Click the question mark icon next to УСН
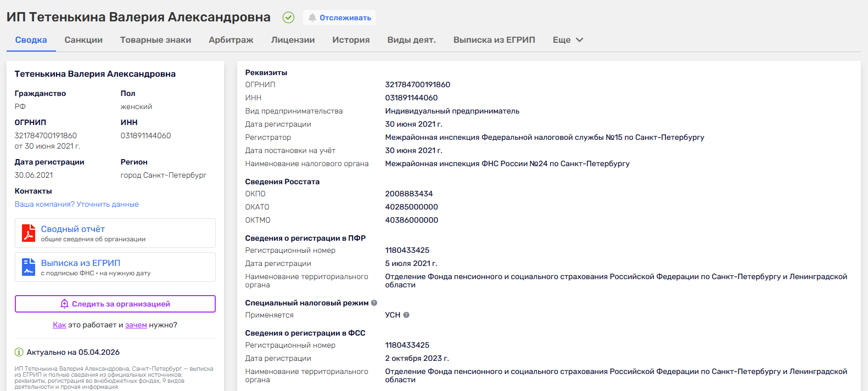Viewport: 868px width, 391px height. click(x=406, y=315)
